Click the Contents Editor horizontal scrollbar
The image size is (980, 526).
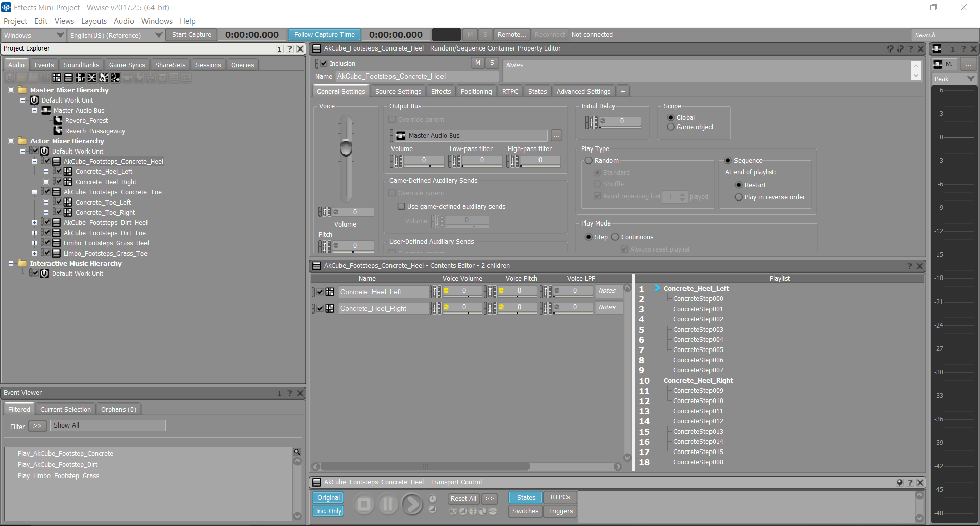coord(425,467)
